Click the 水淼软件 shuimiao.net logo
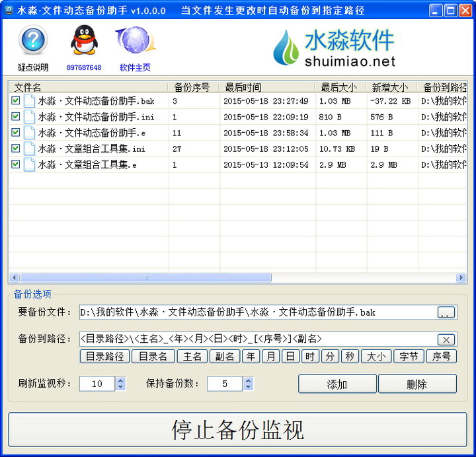 tap(334, 48)
